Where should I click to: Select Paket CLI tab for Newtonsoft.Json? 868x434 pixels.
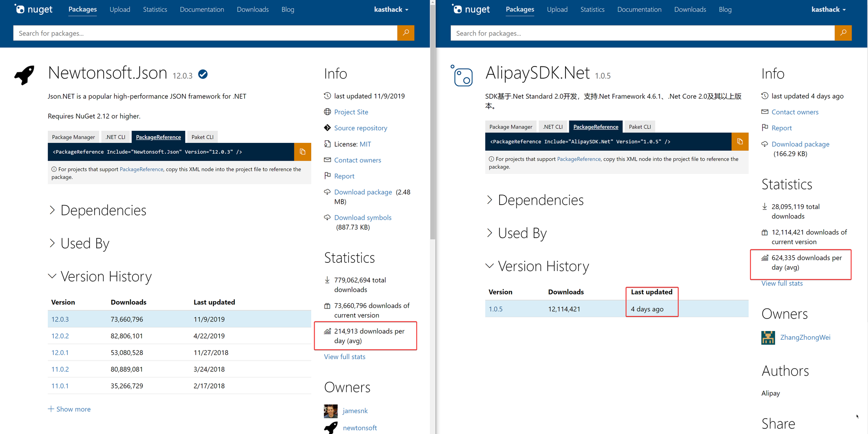point(203,137)
